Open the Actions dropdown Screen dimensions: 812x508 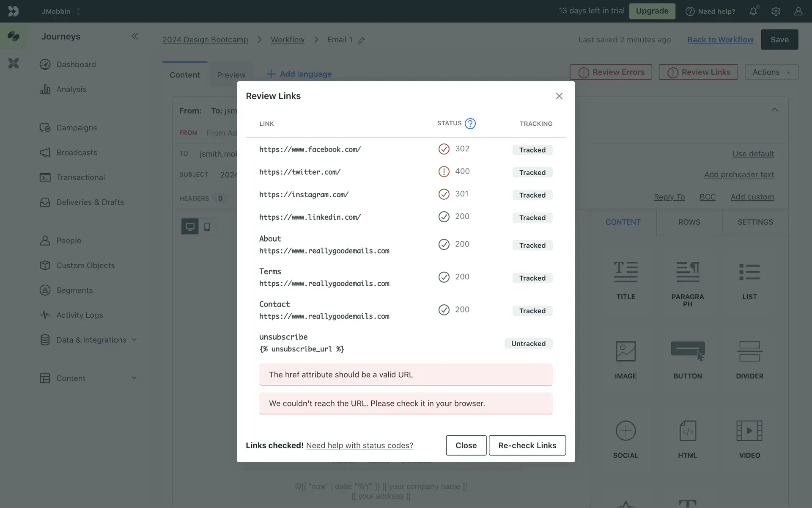pyautogui.click(x=771, y=72)
